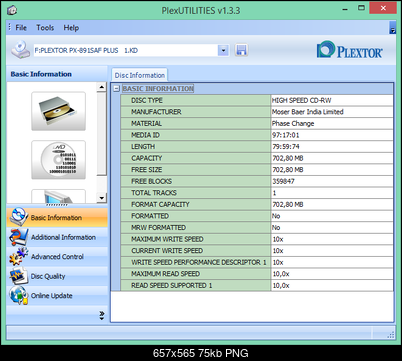
Task: Click WRITE SPEED PERFORMANCE DESCRIPTOR 1 label
Action: [199, 262]
